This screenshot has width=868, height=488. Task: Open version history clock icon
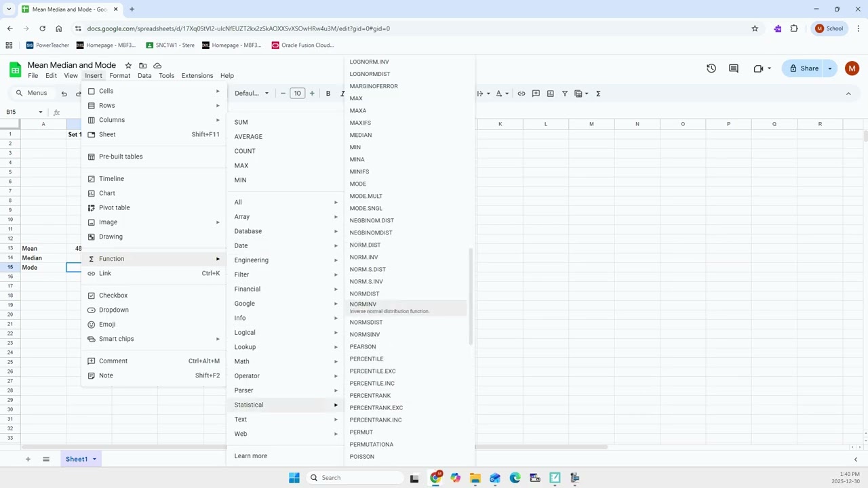(x=711, y=68)
